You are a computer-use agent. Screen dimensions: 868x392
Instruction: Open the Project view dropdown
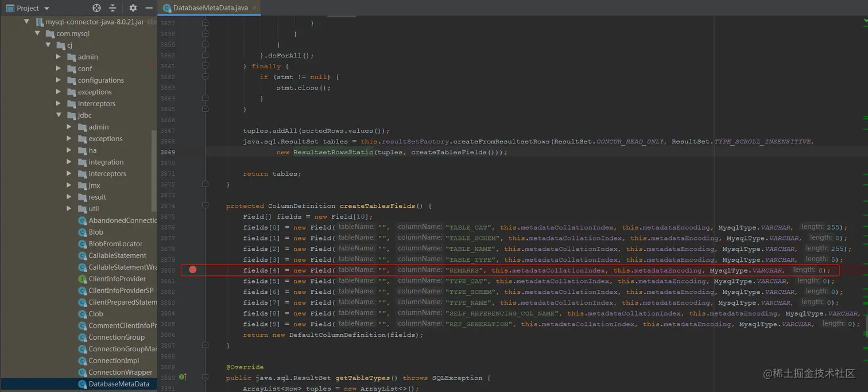[46, 9]
